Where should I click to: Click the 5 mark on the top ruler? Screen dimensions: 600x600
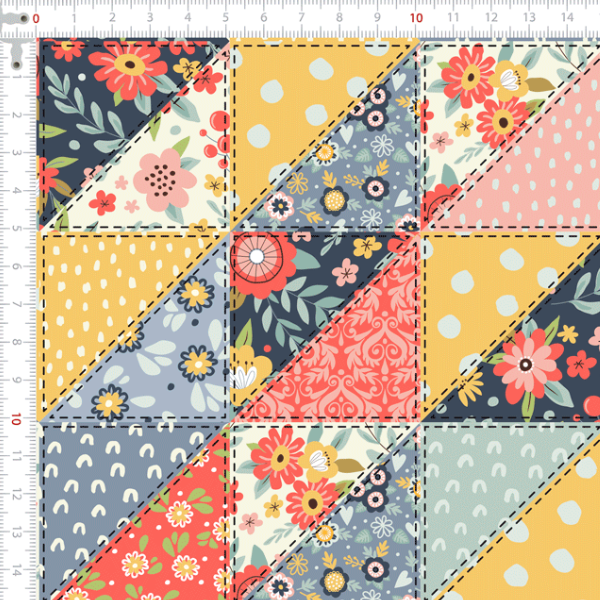225,18
